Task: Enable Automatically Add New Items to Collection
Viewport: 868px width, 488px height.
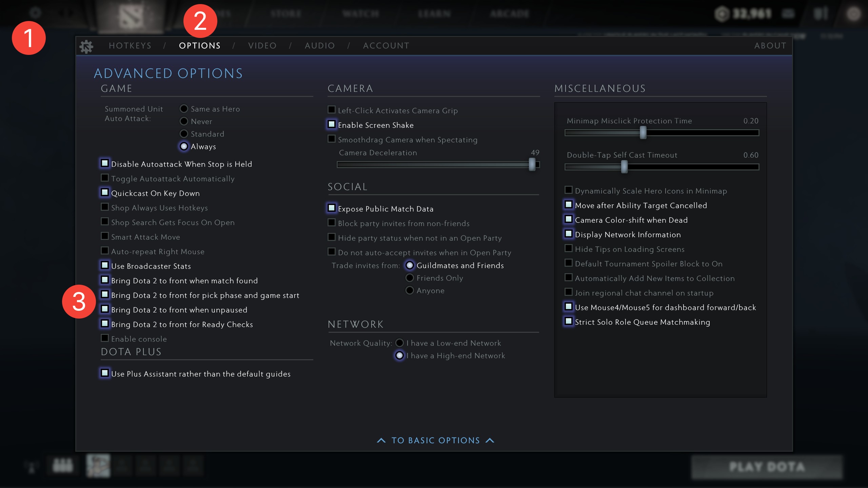Action: pyautogui.click(x=569, y=278)
